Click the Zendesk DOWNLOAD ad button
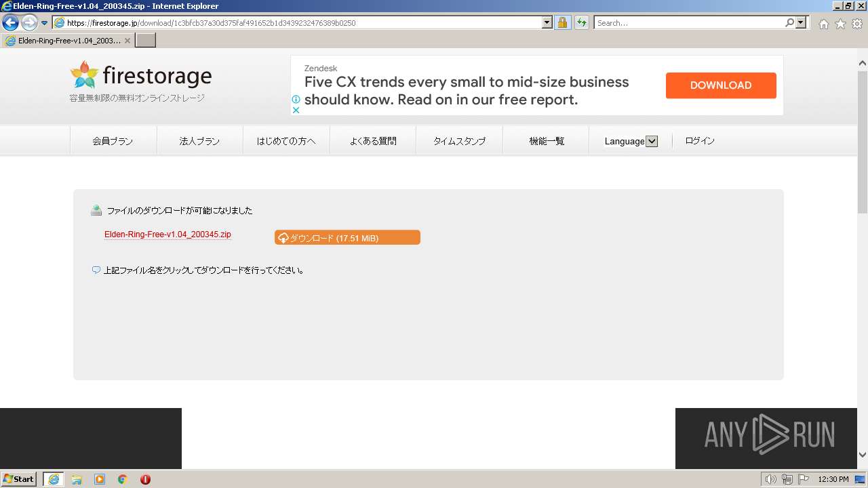The width and height of the screenshot is (868, 488). coord(721,85)
